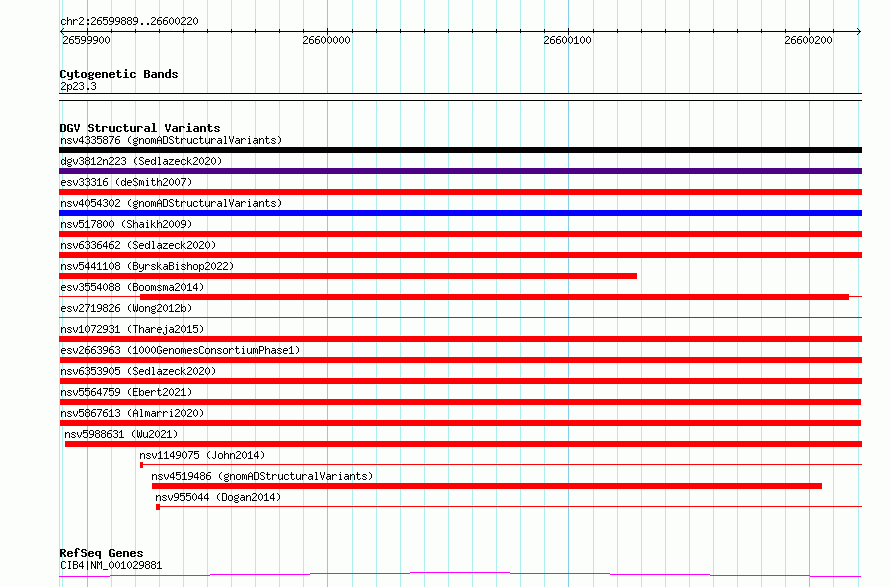This screenshot has width=890, height=587.
Task: Open nsv1072931 (Thareja2015) label
Action: click(132, 329)
